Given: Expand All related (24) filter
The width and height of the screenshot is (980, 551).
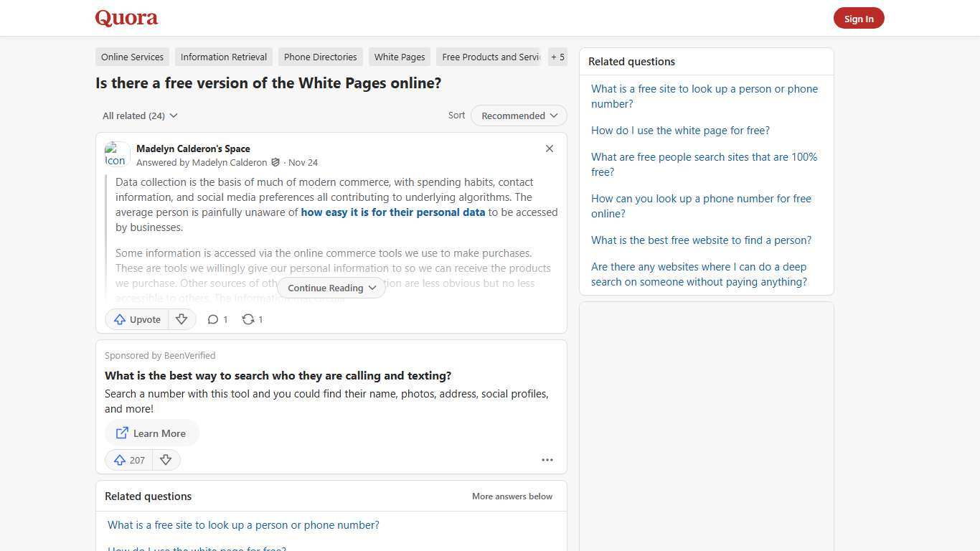Looking at the screenshot, I should [x=140, y=116].
